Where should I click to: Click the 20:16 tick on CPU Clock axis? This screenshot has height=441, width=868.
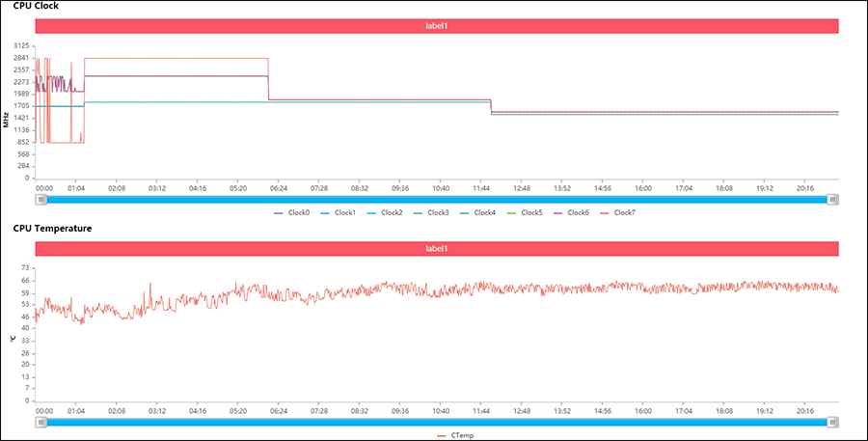(x=804, y=188)
